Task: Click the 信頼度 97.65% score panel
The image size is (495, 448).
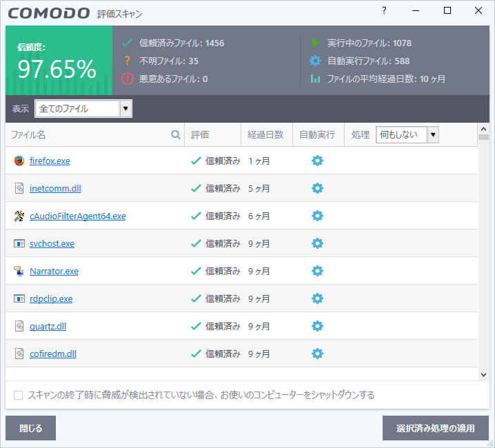Action: click(59, 60)
